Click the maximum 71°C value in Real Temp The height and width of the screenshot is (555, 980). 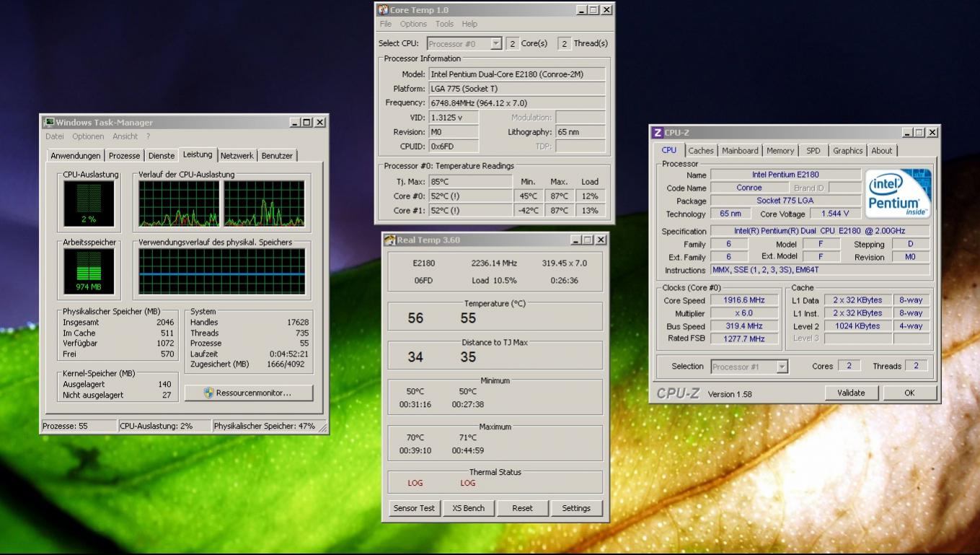468,437
